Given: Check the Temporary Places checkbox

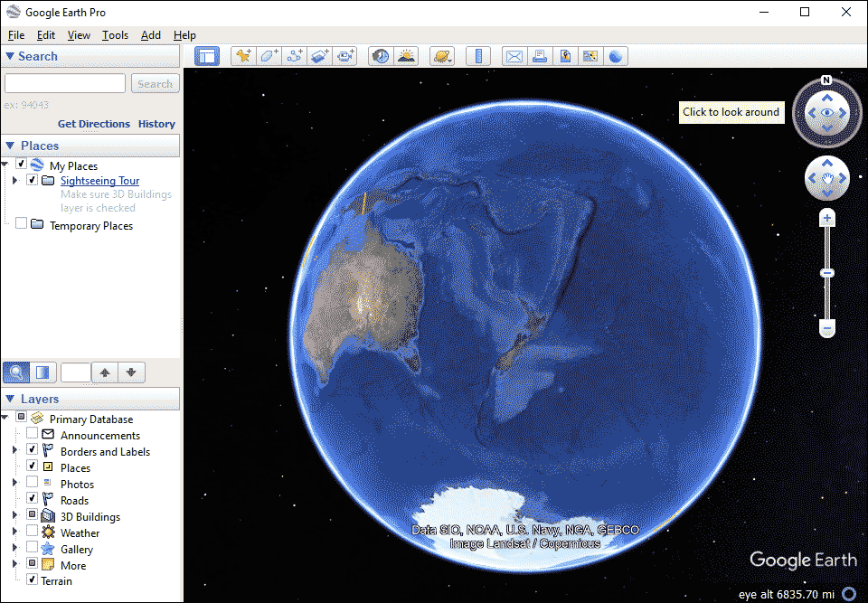Looking at the screenshot, I should 21,223.
